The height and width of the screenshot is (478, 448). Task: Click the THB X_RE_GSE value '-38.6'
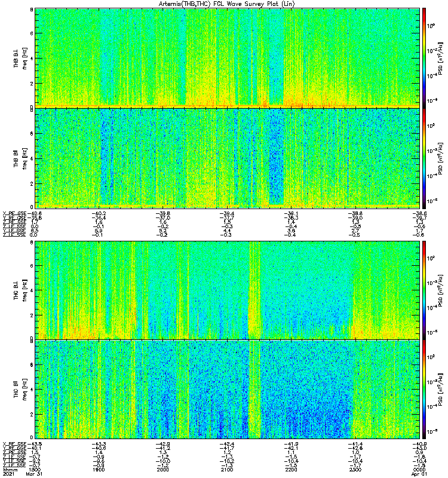(419, 213)
